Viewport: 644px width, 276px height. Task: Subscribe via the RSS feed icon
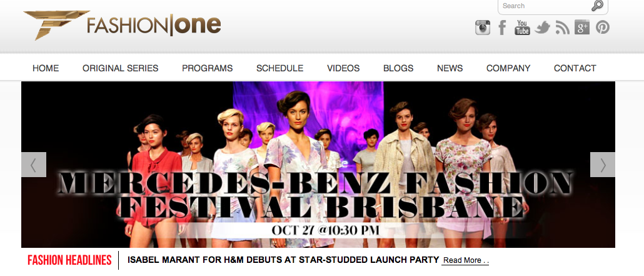click(x=562, y=28)
